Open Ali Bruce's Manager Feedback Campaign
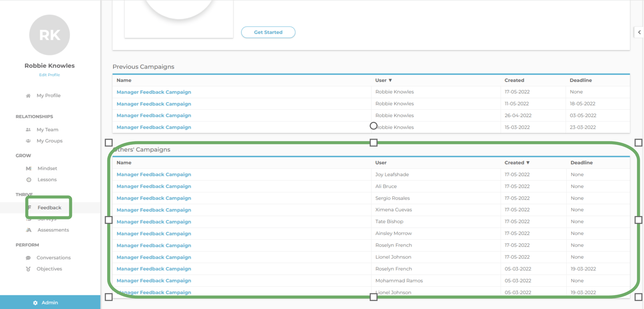 click(154, 186)
